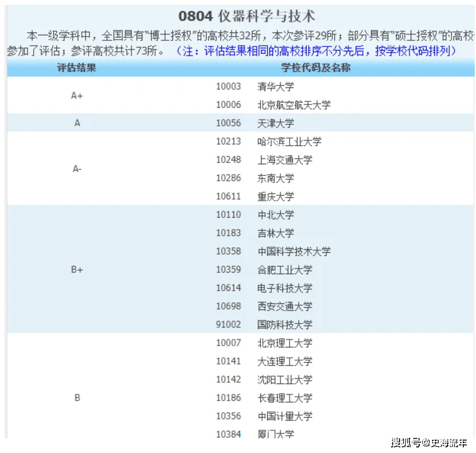
Task: Click school name 西安交通大学
Action: click(x=285, y=306)
